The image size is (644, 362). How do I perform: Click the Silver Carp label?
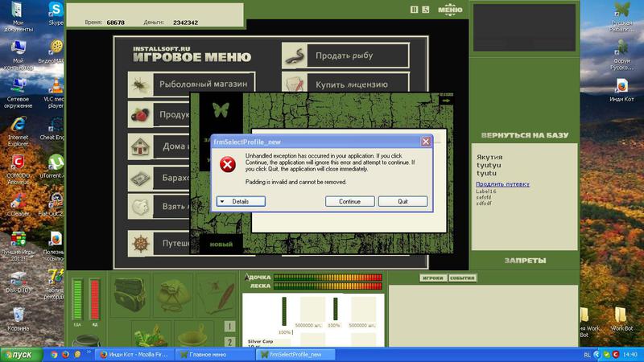click(260, 341)
